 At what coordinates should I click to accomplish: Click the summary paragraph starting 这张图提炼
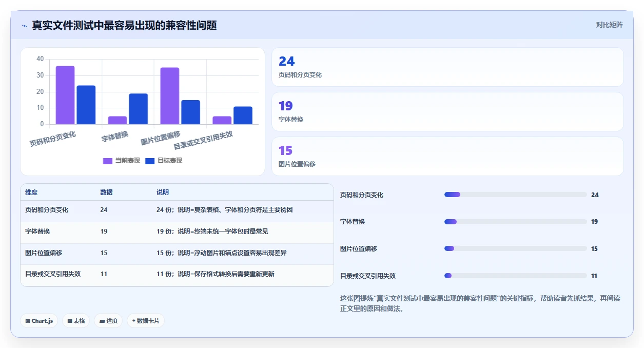click(x=480, y=304)
